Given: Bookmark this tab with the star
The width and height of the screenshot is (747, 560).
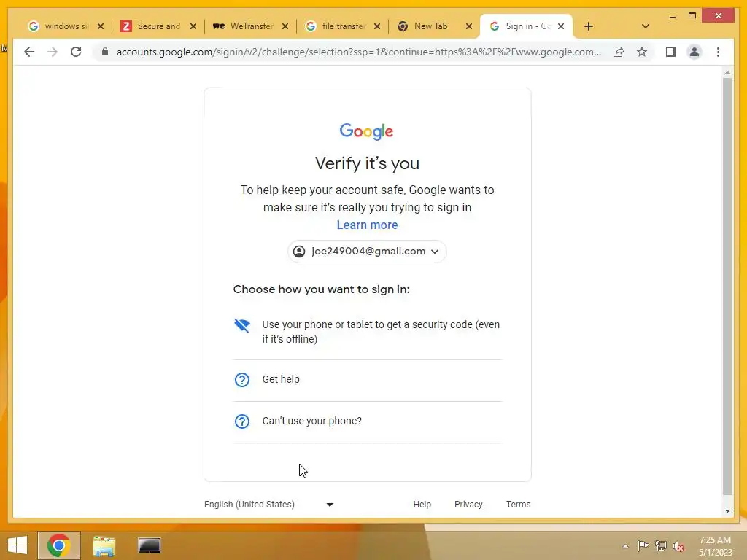Looking at the screenshot, I should (642, 52).
